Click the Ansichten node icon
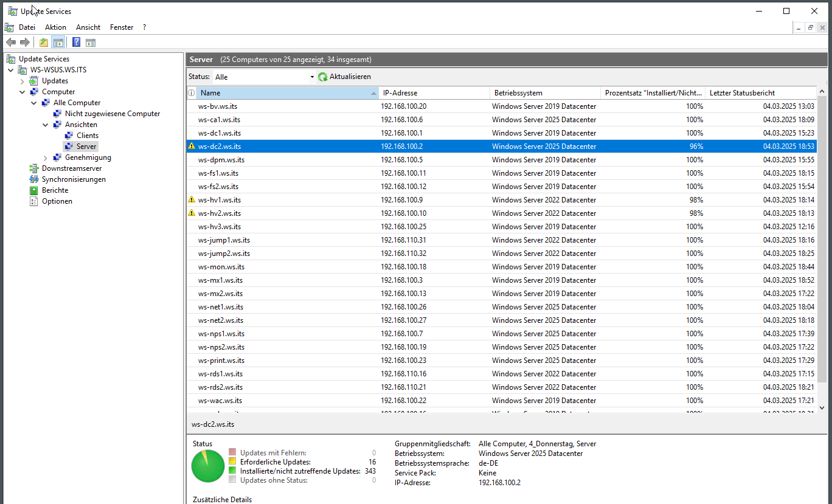 coord(58,125)
